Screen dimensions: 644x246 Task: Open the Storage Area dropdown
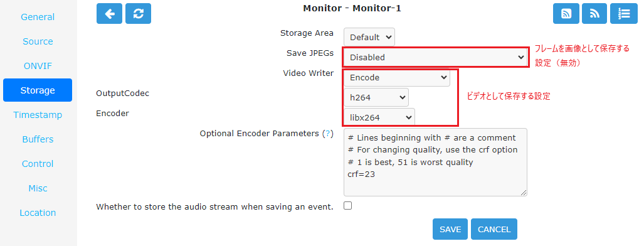click(x=369, y=37)
